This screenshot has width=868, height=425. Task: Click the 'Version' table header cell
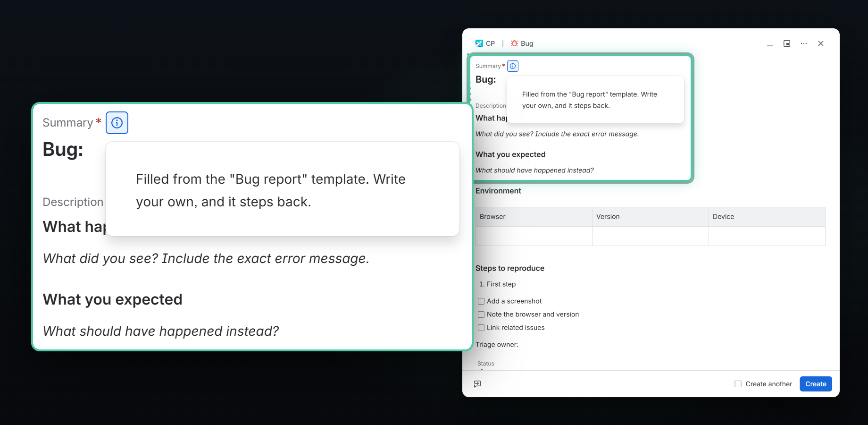[651, 217]
